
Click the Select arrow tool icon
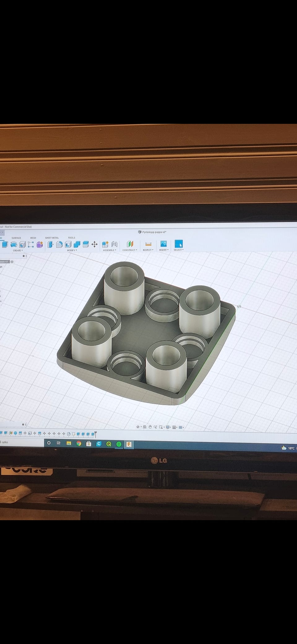pyautogui.click(x=179, y=243)
